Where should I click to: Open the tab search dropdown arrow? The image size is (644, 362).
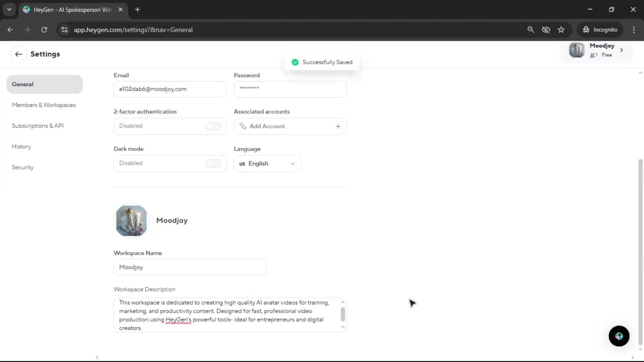coord(9,9)
